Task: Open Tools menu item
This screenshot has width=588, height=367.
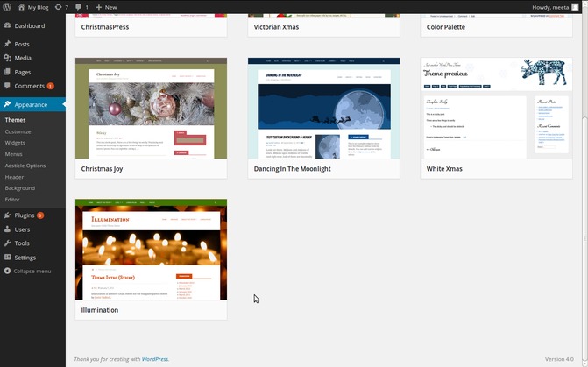Action: point(22,243)
